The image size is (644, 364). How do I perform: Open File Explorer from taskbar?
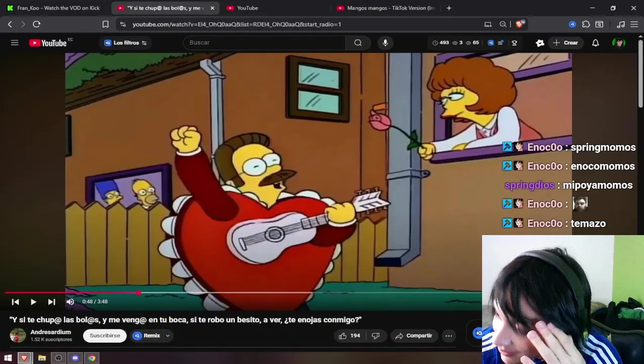tap(42, 358)
